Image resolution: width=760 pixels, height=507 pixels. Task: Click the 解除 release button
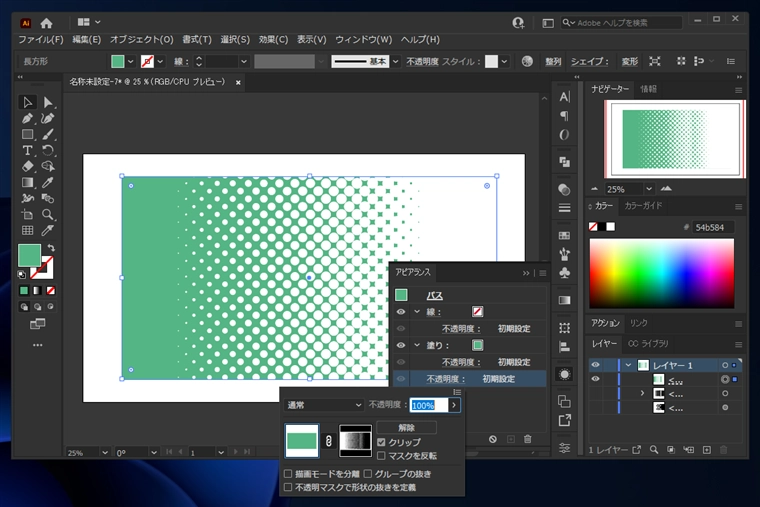(406, 428)
